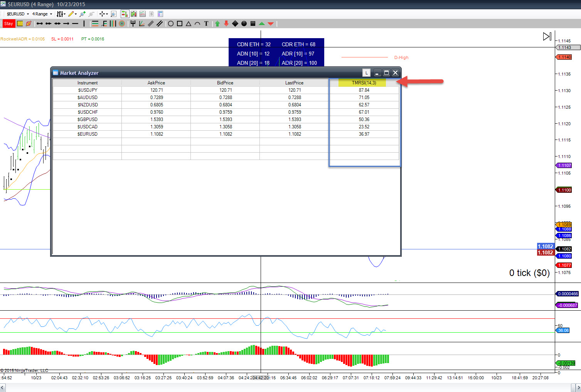Select the black square marker
This screenshot has width=581, height=392.
[x=253, y=24]
